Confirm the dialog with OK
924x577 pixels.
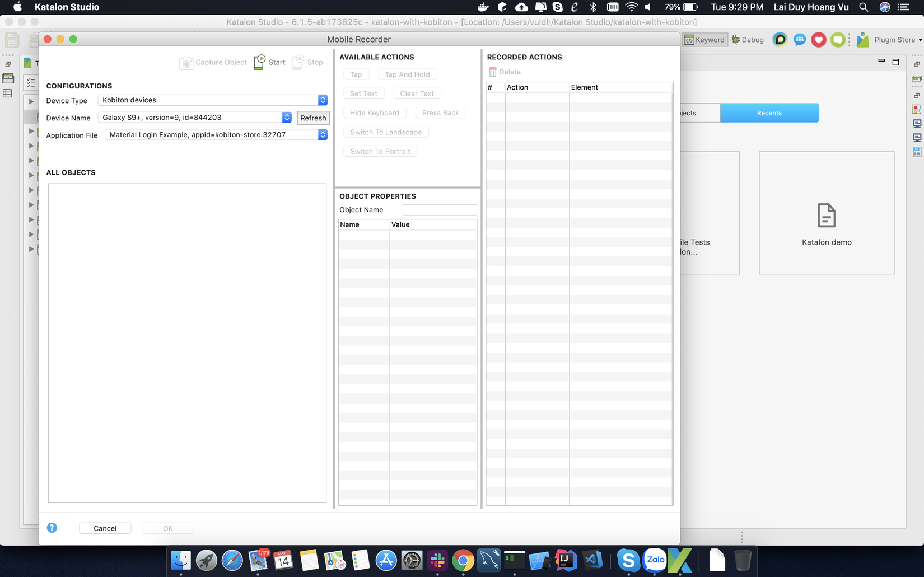pyautogui.click(x=168, y=528)
